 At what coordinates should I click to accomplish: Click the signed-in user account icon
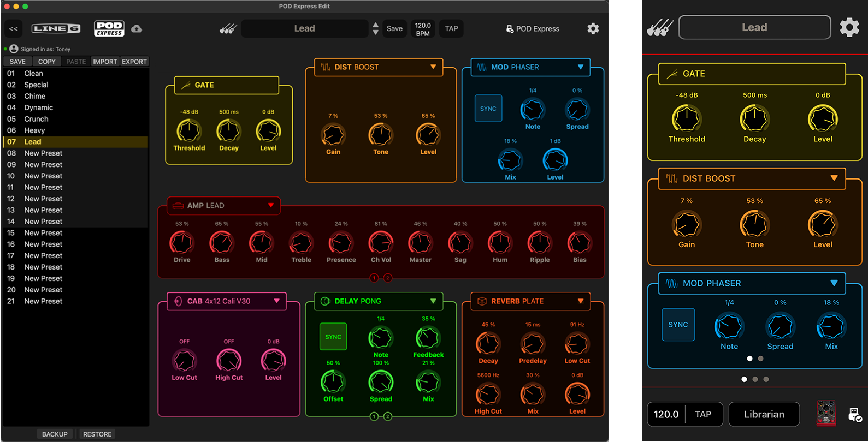pos(14,49)
